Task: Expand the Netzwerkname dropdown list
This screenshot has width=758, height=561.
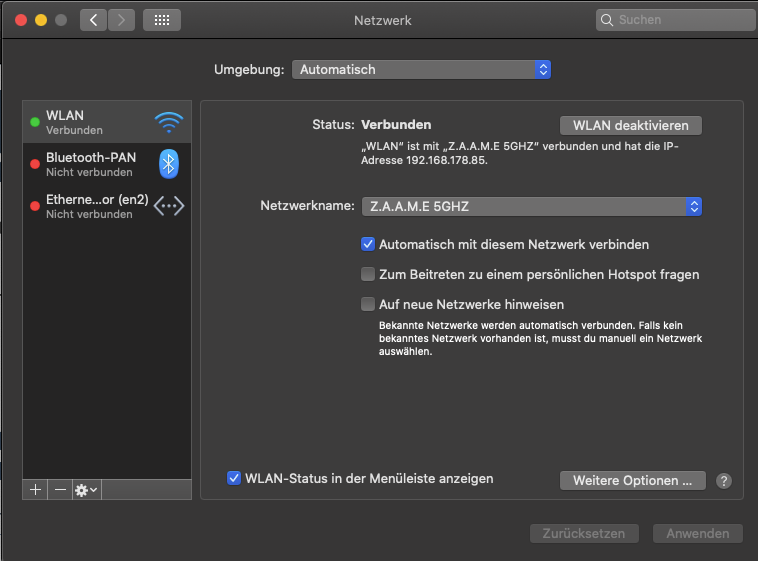Action: tap(531, 206)
